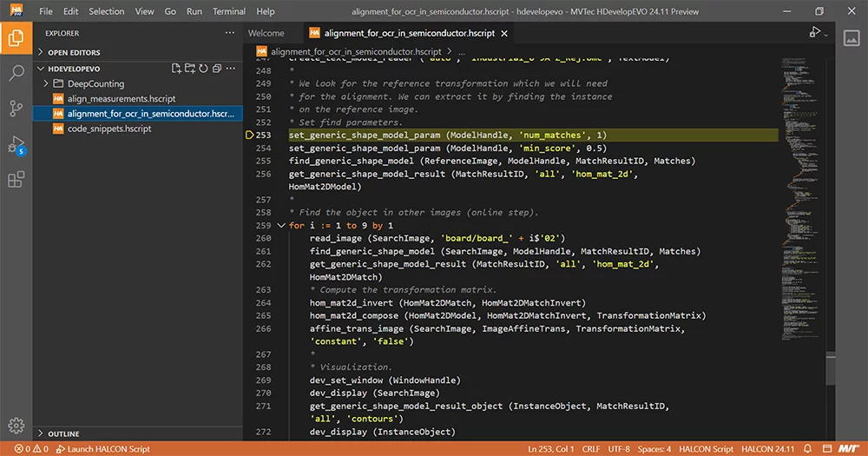This screenshot has height=456, width=868.
Task: Open the Manage settings gear
Action: pos(16,426)
